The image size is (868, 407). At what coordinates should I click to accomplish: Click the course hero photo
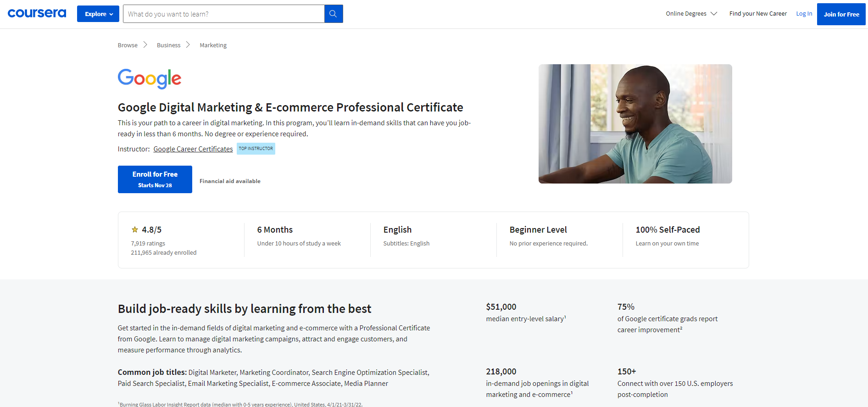635,124
